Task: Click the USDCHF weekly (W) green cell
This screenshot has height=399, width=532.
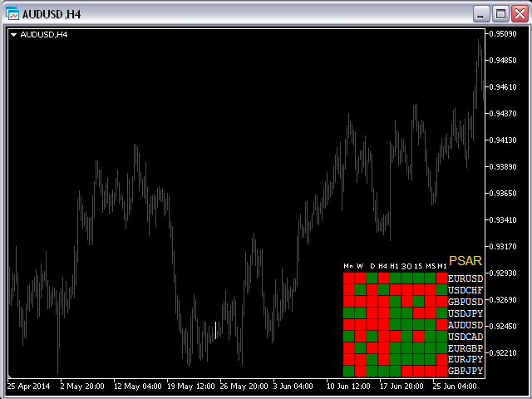Action: click(361, 290)
